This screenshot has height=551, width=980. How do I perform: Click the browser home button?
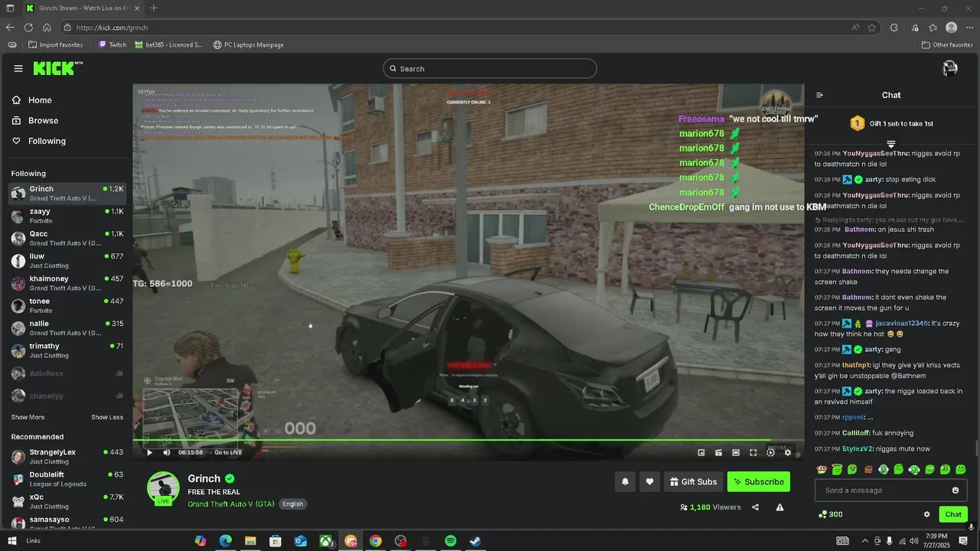pyautogui.click(x=47, y=28)
